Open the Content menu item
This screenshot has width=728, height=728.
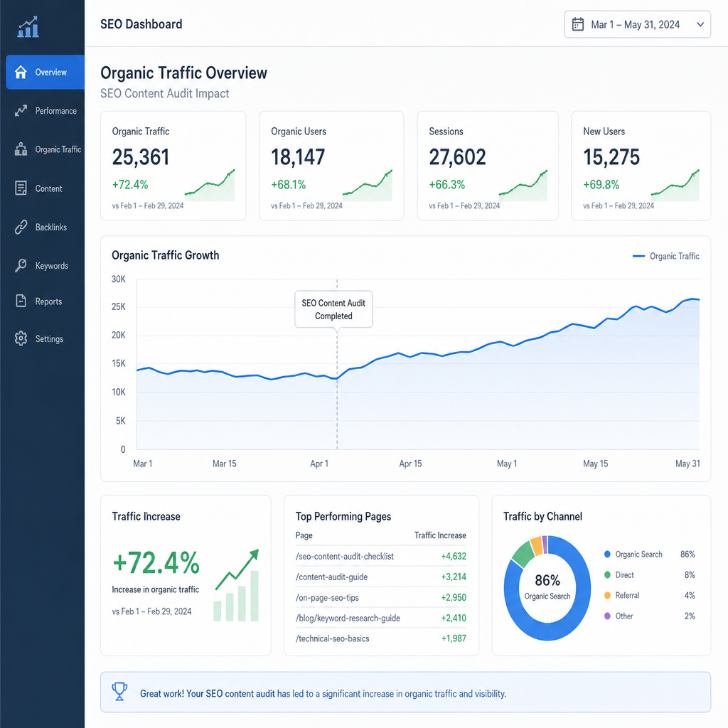coord(45,188)
